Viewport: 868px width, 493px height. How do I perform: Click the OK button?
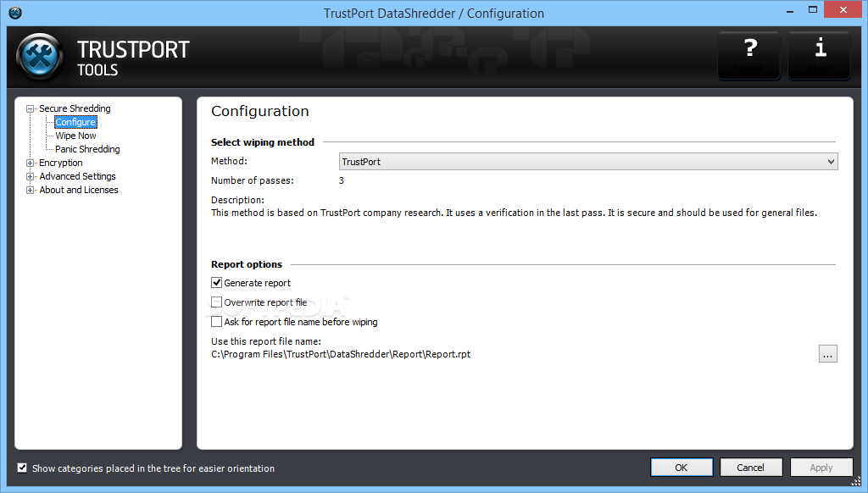click(x=682, y=468)
